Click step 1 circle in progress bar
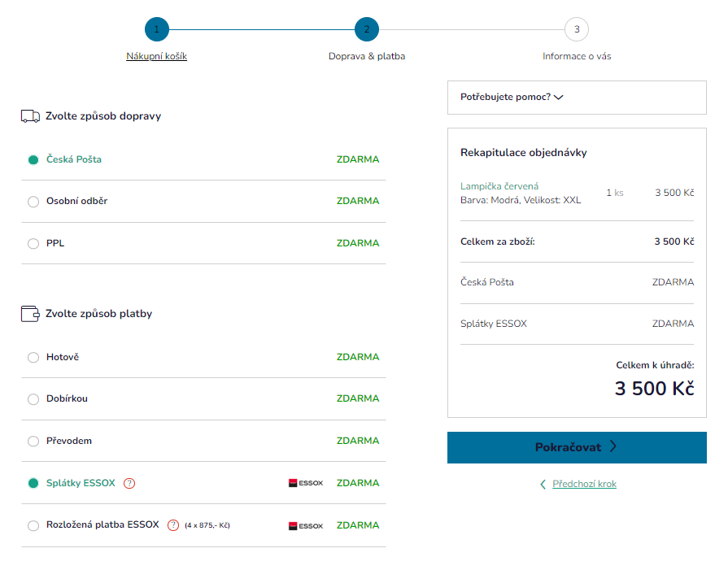Screen dimensions: 728x570 [x=156, y=30]
